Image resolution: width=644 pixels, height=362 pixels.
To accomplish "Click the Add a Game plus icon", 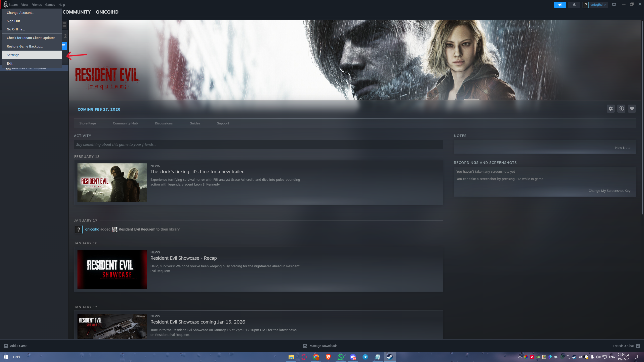I will tap(6, 346).
